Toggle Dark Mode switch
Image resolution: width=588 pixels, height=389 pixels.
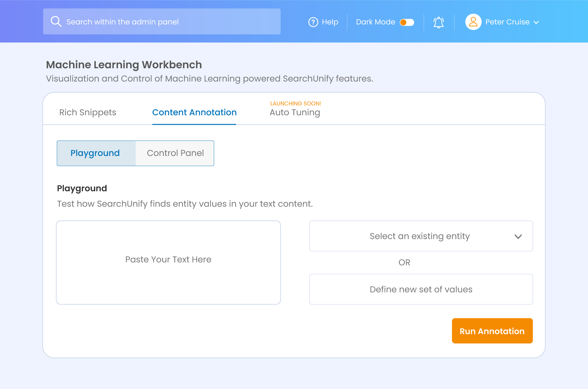(x=407, y=22)
